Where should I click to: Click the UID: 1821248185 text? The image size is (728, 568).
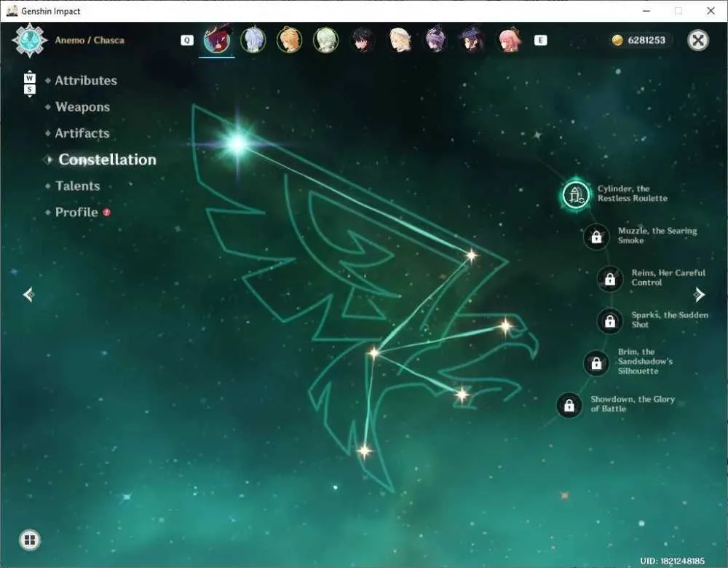672,561
